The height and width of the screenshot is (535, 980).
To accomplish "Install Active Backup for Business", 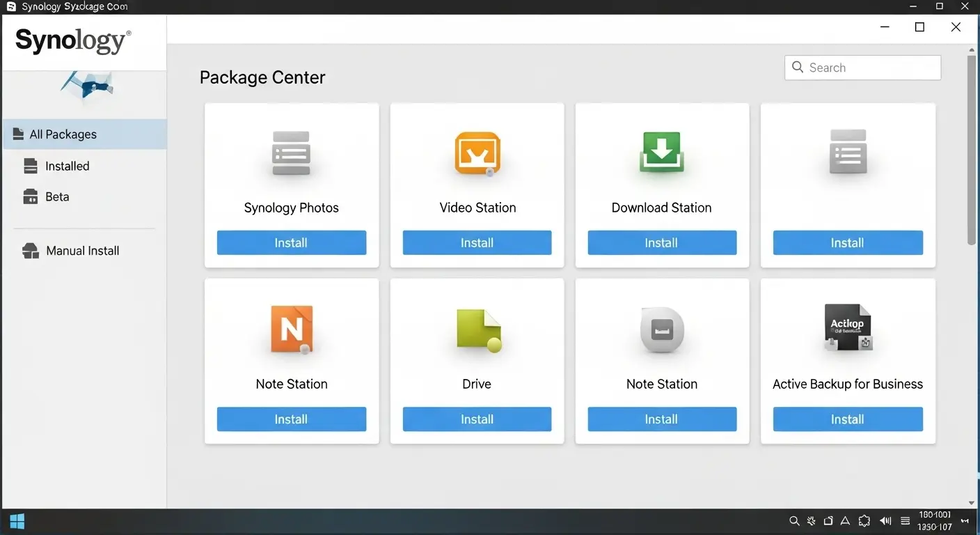I will (848, 419).
